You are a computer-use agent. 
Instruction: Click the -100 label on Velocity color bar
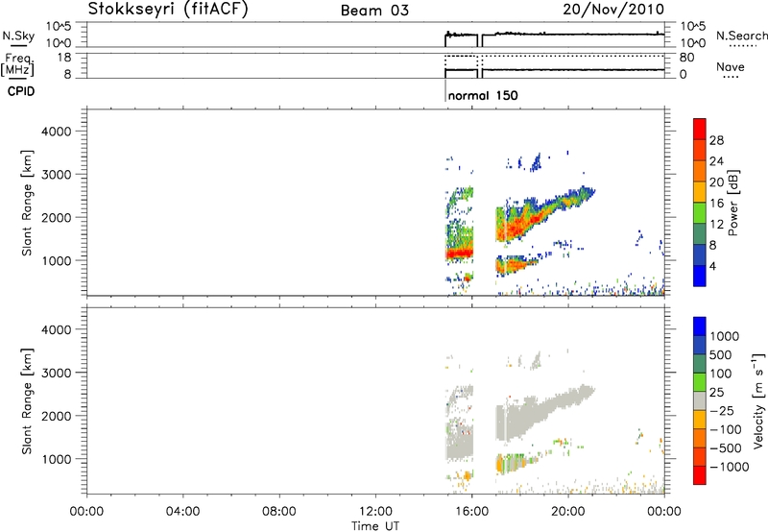click(726, 429)
